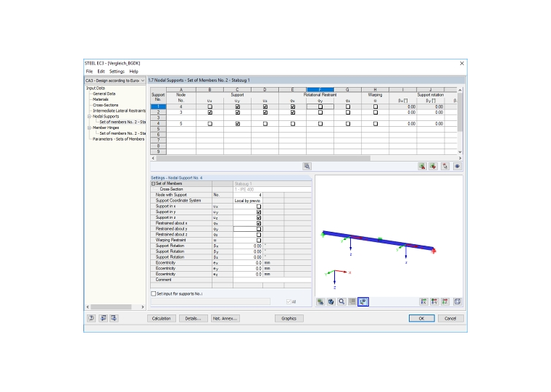Click the greyed-out fourth icon under the preview
Viewport: 551px width, 392px height.
352,301
